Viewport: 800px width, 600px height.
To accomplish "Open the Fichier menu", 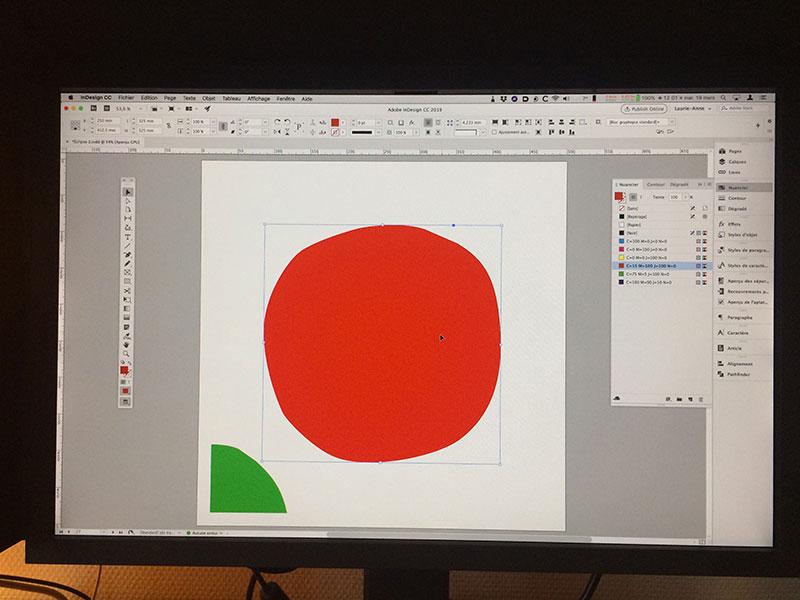I will click(x=126, y=98).
